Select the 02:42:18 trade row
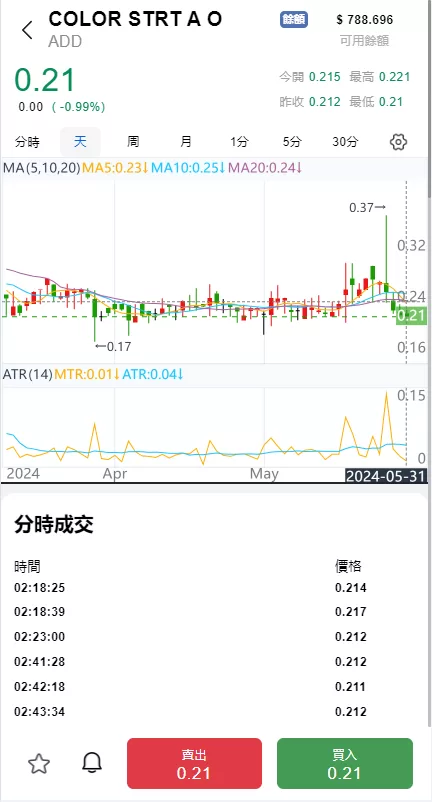 [213, 686]
